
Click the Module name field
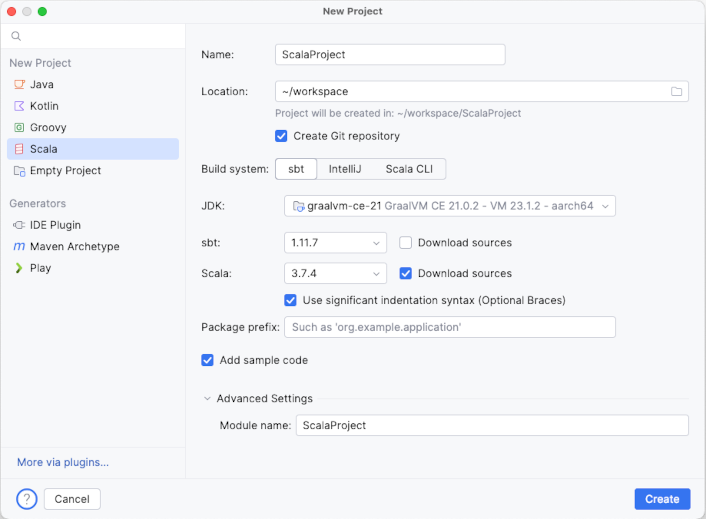(492, 425)
